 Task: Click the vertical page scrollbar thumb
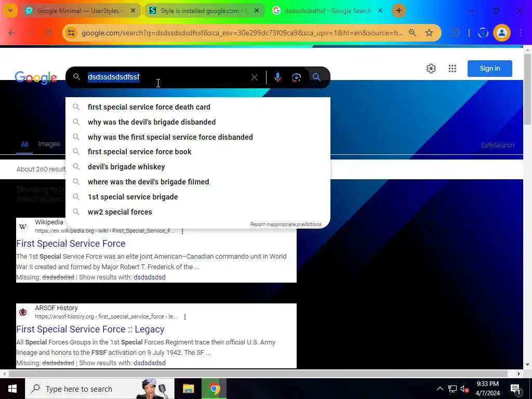click(x=528, y=89)
